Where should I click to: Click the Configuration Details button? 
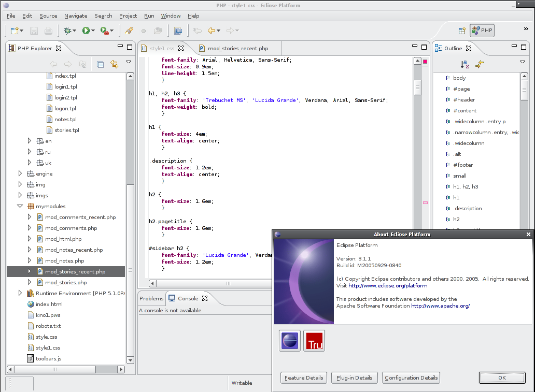click(x=411, y=378)
